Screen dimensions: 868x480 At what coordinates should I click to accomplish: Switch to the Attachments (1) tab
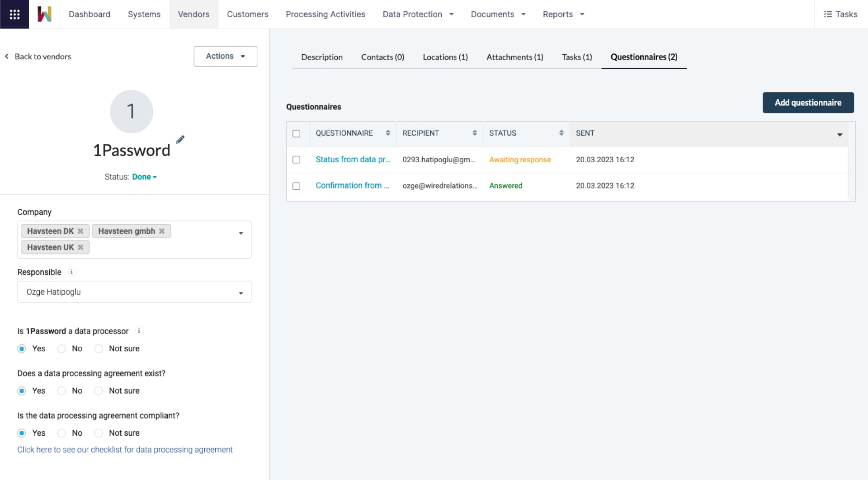point(514,57)
